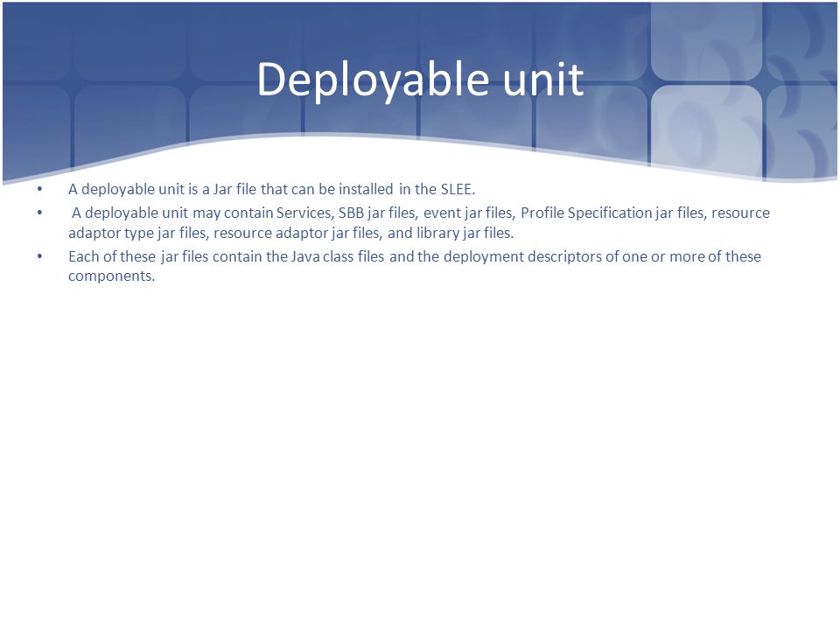Click the bullet starting 'Each of these jar files contain'
Screen dimensions: 840x630
pyautogui.click(x=415, y=266)
